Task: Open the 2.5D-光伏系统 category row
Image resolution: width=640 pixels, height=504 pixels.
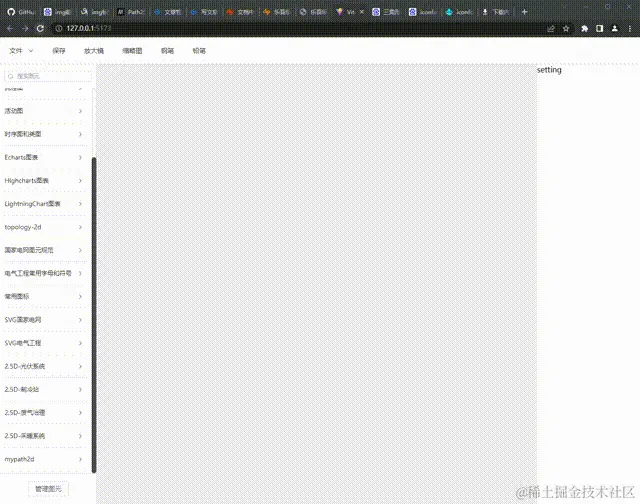Action: (44, 366)
